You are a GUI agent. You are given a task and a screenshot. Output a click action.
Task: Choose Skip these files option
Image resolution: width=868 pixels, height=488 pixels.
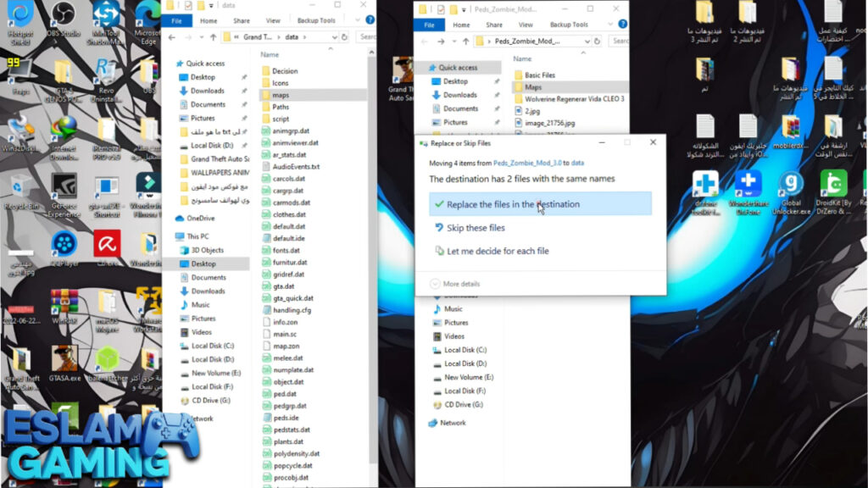pos(475,228)
